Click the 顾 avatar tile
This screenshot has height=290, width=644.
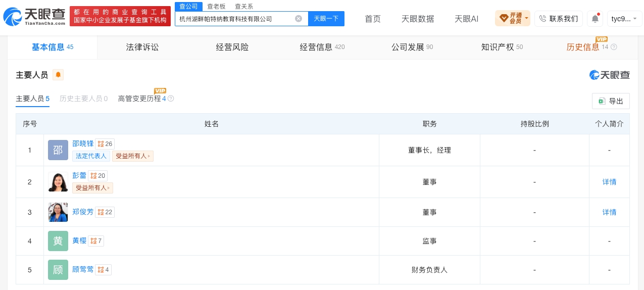pyautogui.click(x=58, y=270)
